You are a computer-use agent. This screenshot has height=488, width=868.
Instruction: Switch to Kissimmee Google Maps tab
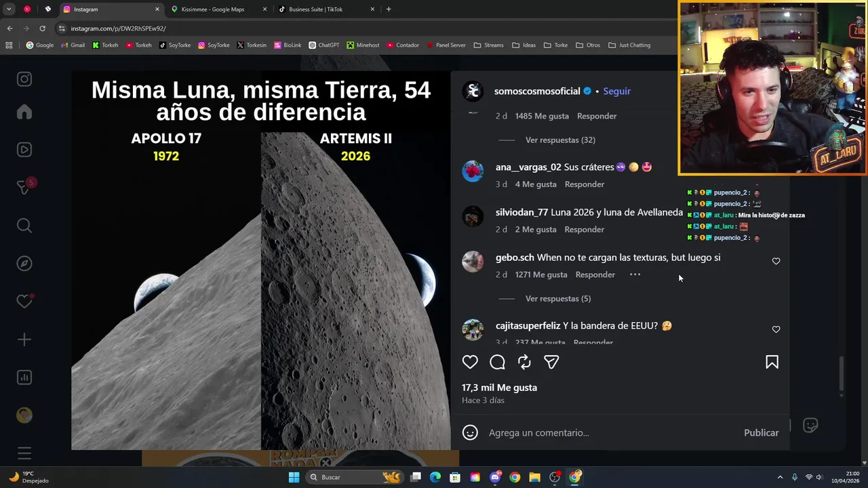click(x=218, y=9)
